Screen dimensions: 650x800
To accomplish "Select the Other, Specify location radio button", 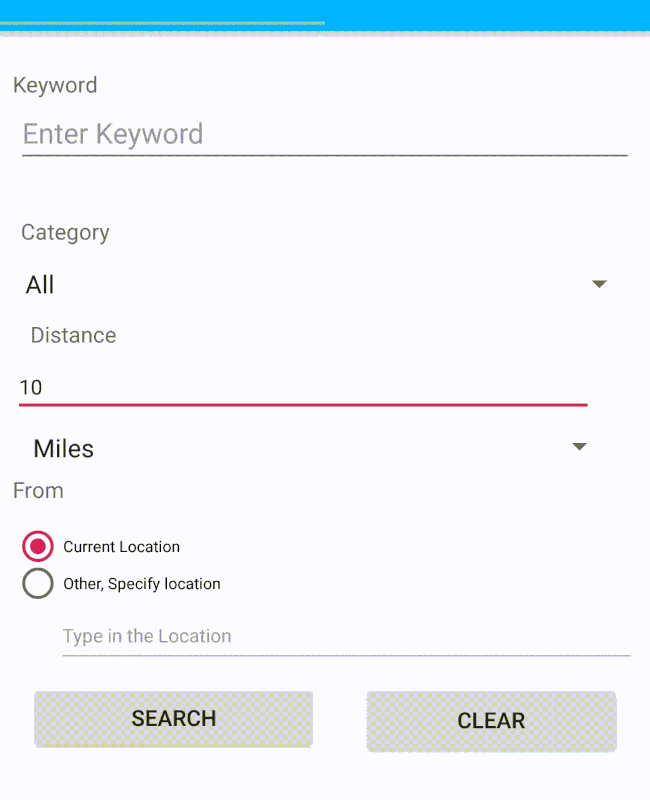I will 38,583.
